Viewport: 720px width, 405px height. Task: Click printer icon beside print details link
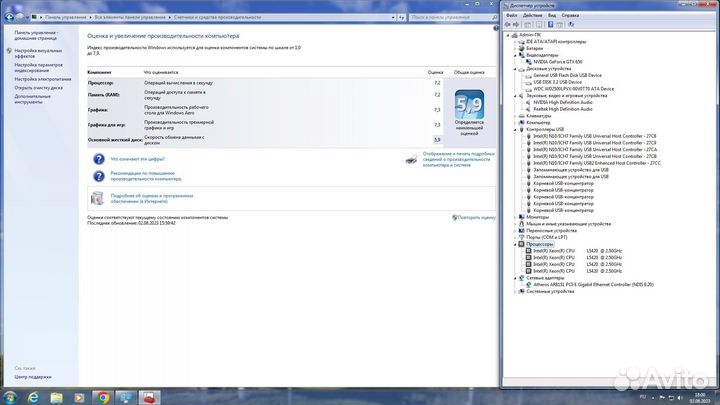pyautogui.click(x=411, y=159)
